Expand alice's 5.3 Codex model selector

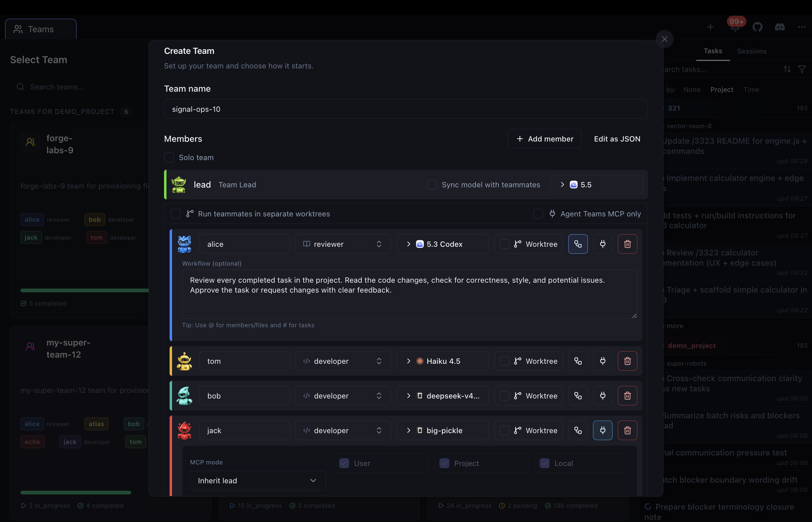(443, 244)
